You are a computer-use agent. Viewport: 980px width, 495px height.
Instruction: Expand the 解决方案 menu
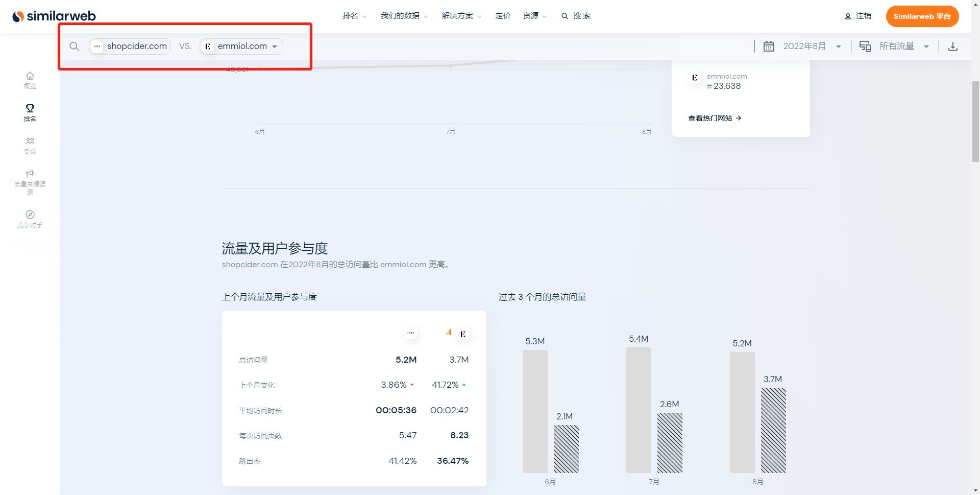point(461,16)
